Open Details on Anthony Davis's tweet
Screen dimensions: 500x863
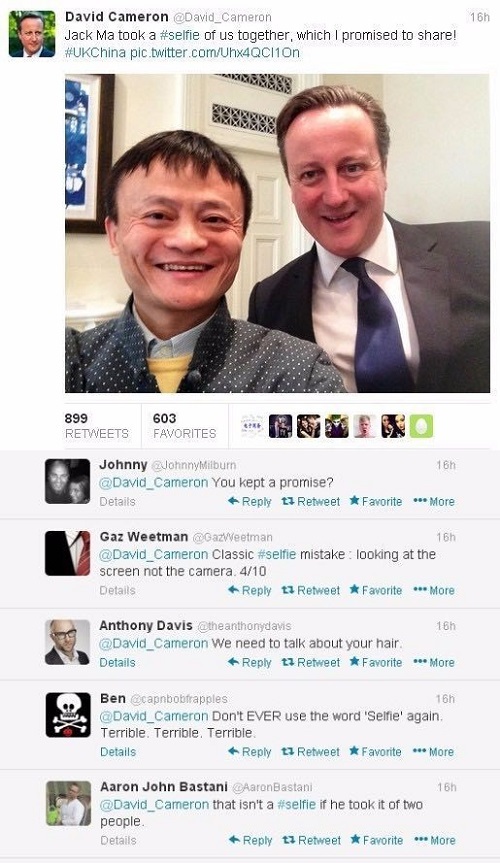click(x=117, y=662)
